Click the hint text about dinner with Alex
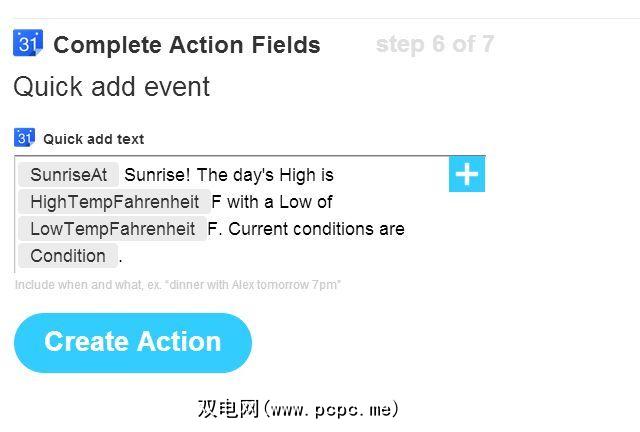Viewport: 640px width, 432px height. [x=178, y=285]
